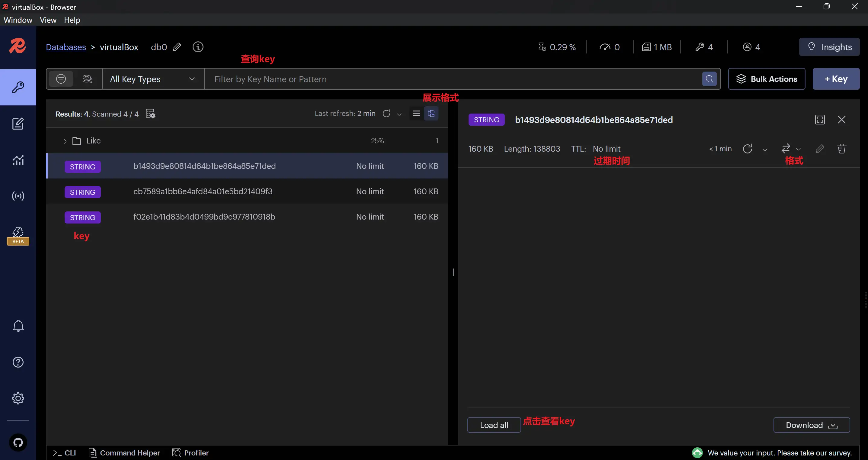Click the Filter by Key Name input
Image resolution: width=868 pixels, height=460 pixels.
453,79
